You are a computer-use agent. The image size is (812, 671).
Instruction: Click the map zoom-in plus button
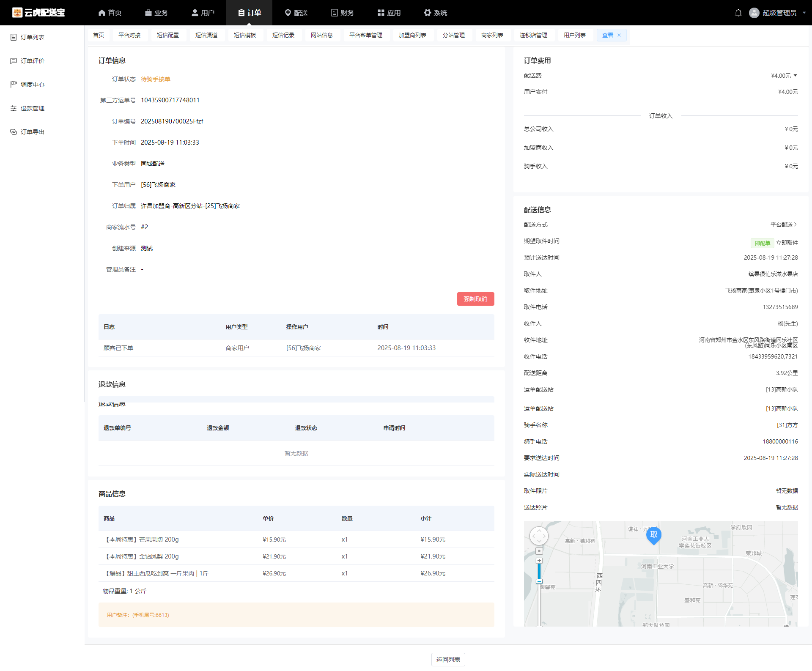click(539, 561)
